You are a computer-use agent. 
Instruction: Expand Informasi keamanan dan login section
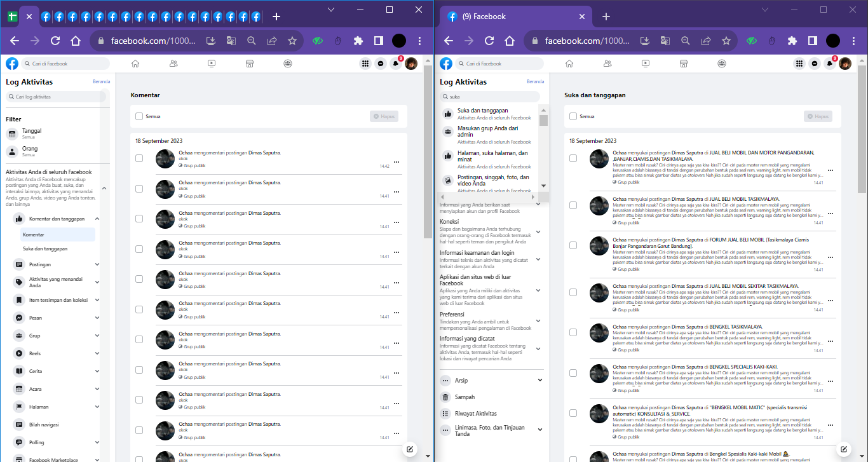click(538, 259)
